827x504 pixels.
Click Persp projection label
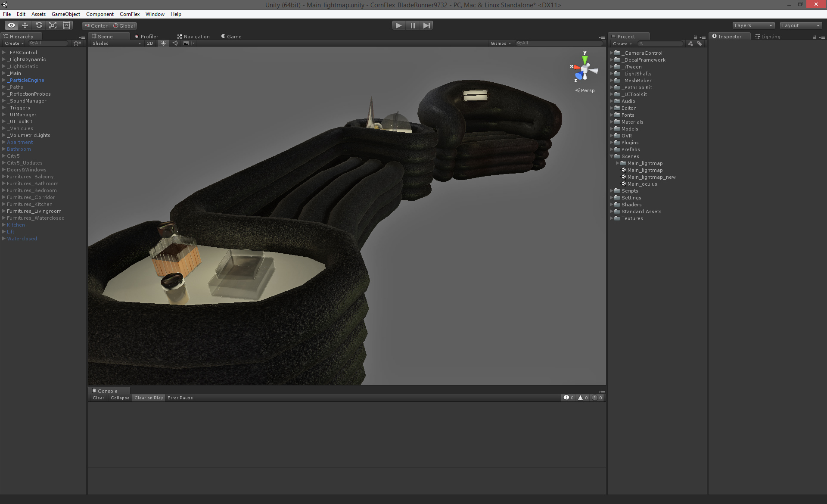click(585, 90)
